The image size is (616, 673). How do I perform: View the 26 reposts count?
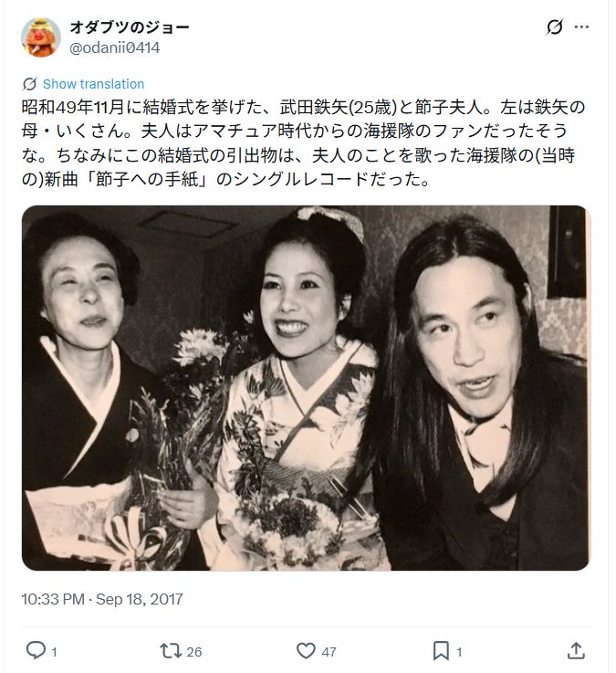pyautogui.click(x=193, y=652)
